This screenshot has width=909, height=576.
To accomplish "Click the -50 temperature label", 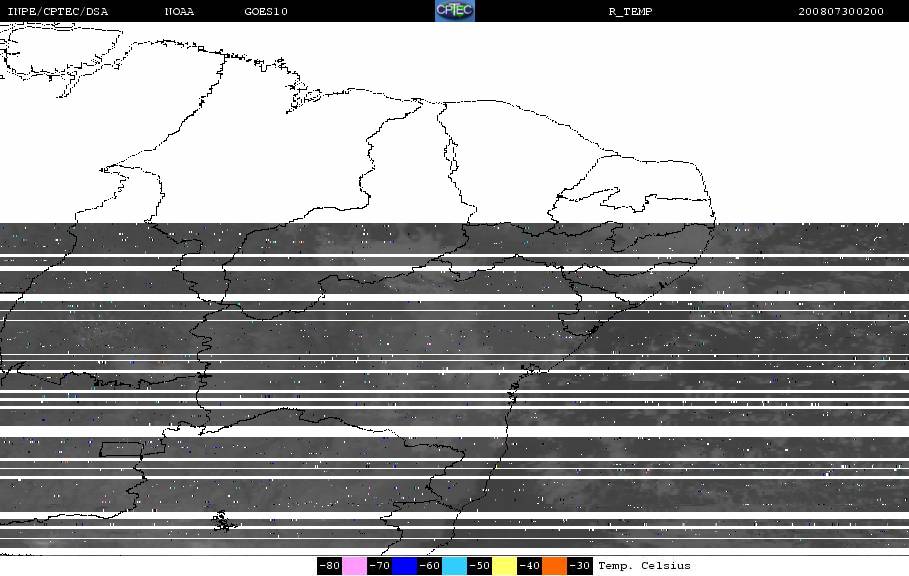I will (x=479, y=566).
